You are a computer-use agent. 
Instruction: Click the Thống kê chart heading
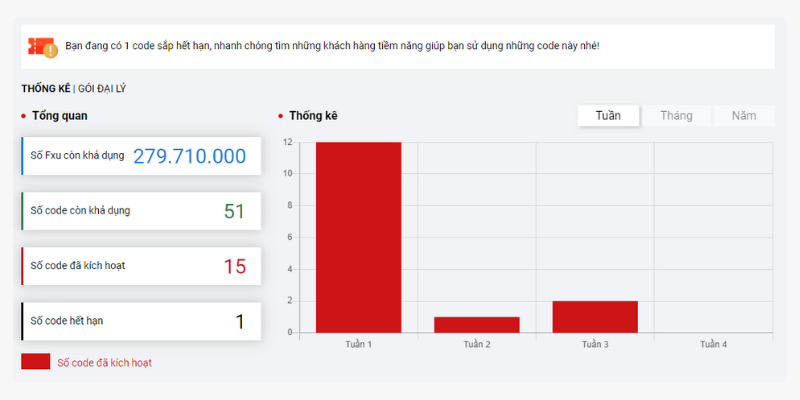coord(313,116)
